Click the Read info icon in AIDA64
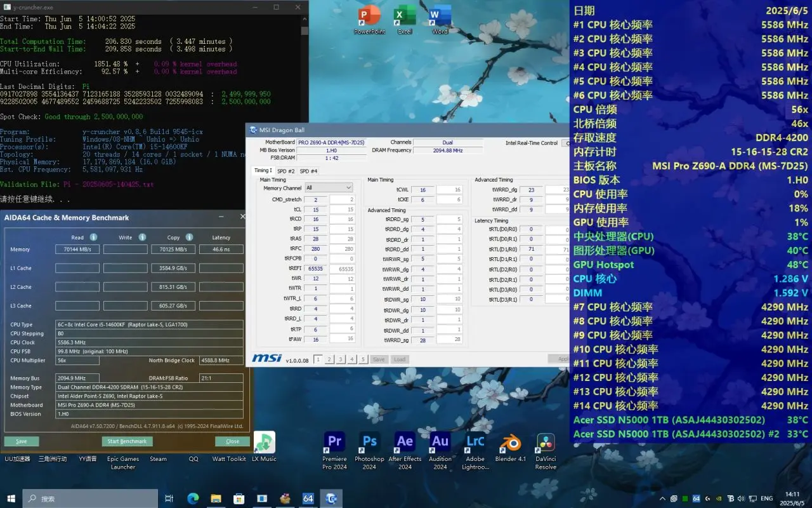 pyautogui.click(x=93, y=237)
